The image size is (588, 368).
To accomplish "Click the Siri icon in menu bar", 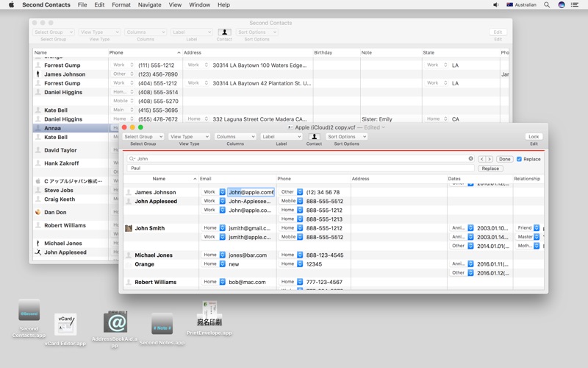I will [x=562, y=5].
